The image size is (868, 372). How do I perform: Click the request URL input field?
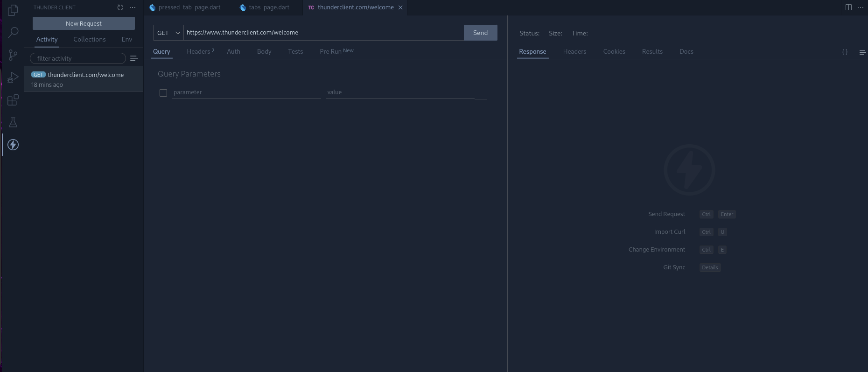click(323, 33)
